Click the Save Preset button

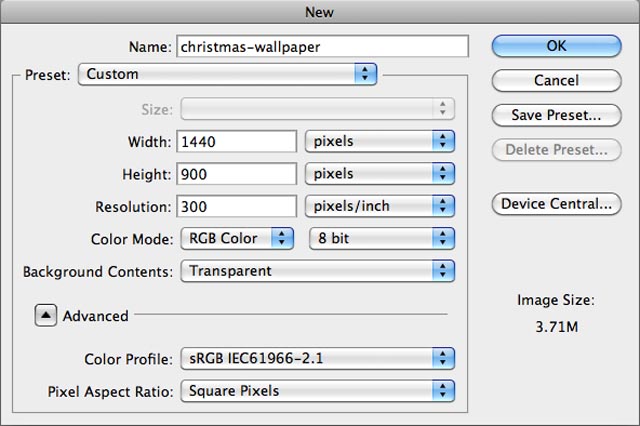[556, 115]
